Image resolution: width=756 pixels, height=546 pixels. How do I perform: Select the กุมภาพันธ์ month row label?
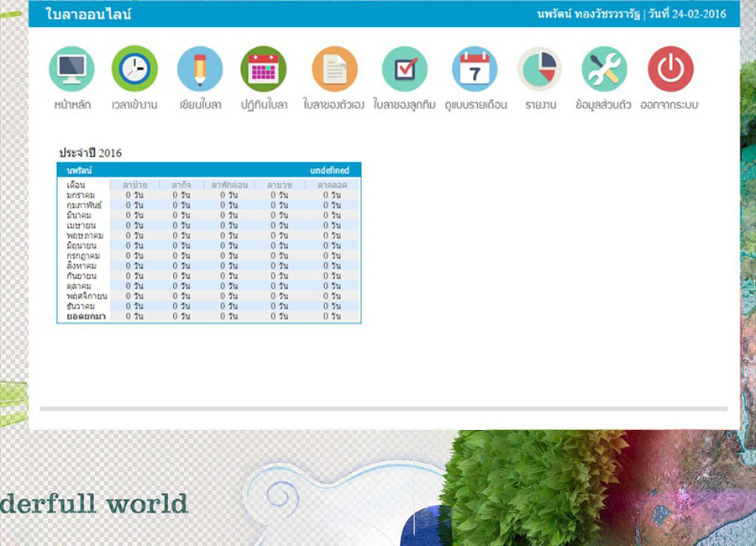pos(84,205)
